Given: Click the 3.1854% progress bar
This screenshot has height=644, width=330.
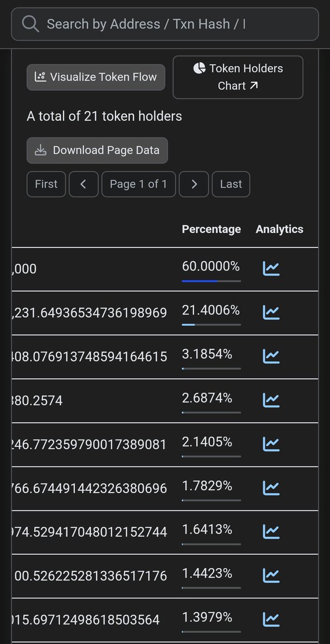Looking at the screenshot, I should click(211, 369).
